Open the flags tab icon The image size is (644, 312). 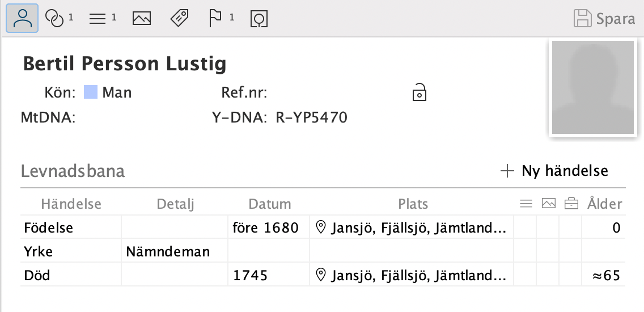pos(215,19)
